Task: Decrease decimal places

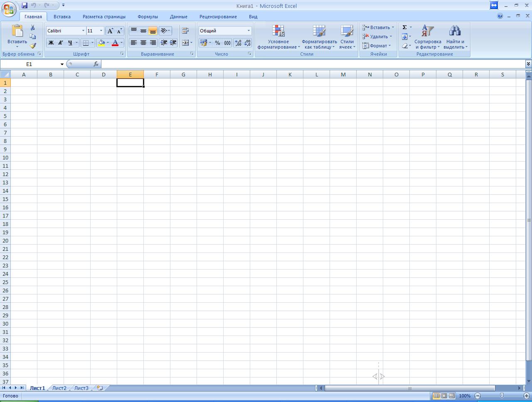Action: coord(247,43)
